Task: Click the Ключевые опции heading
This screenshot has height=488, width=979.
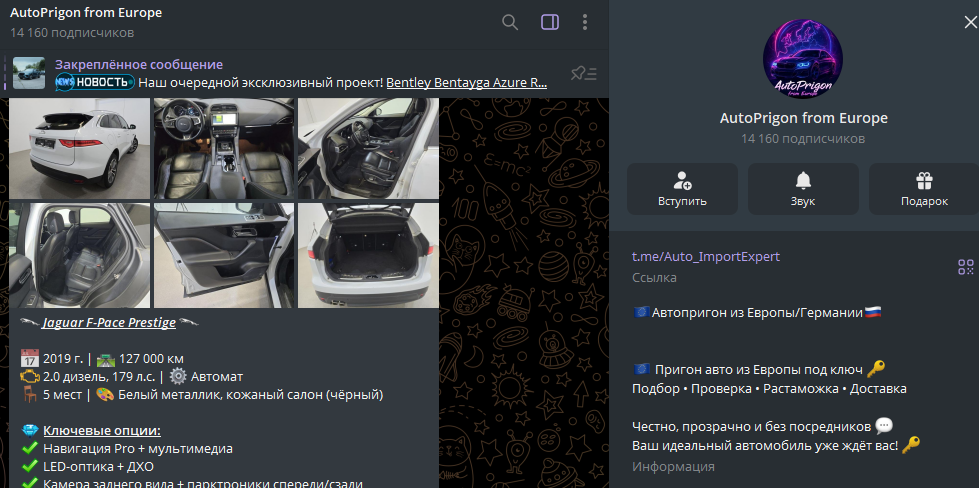Action: point(102,431)
